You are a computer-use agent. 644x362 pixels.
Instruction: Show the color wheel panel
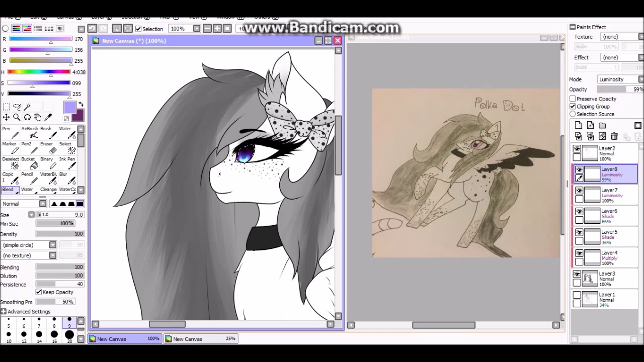tap(6, 29)
